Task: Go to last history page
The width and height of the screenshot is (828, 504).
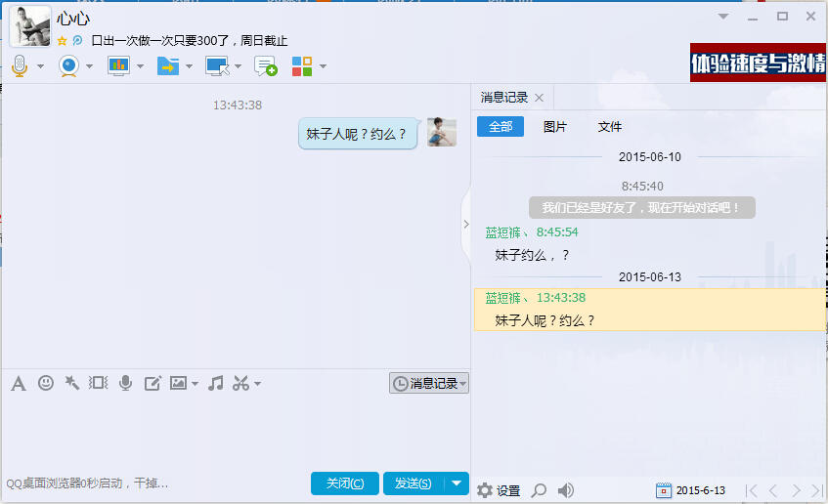Action: (x=817, y=491)
